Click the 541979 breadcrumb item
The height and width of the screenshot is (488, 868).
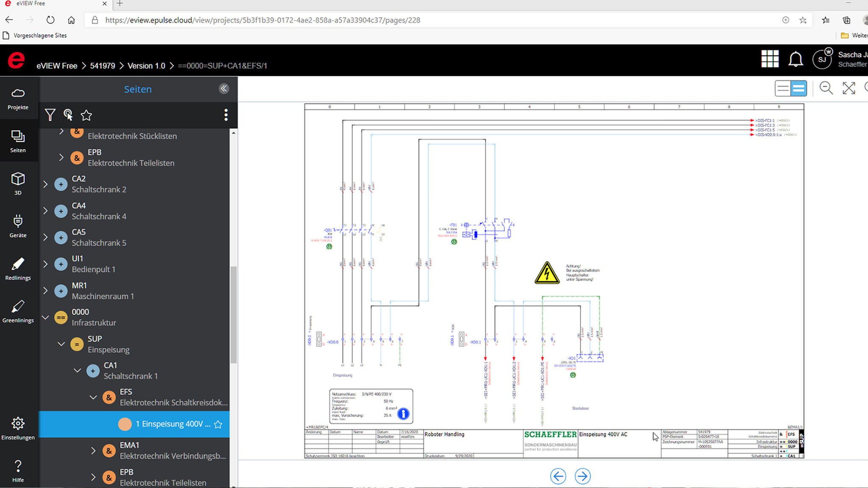click(102, 66)
